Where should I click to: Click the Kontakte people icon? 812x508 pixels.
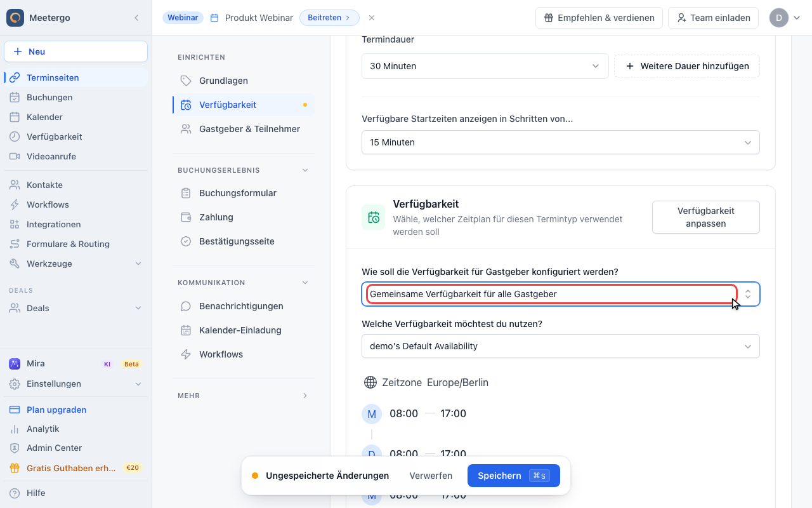15,185
